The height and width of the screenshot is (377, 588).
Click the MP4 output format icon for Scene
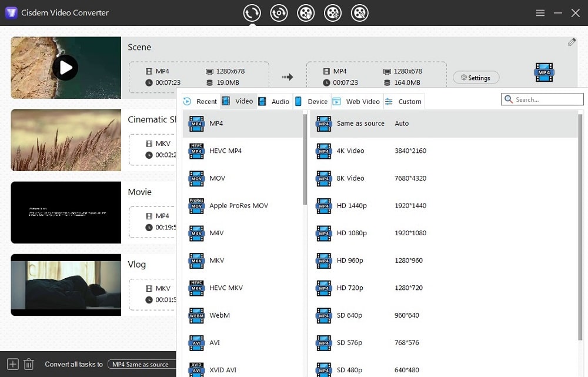[x=544, y=72]
